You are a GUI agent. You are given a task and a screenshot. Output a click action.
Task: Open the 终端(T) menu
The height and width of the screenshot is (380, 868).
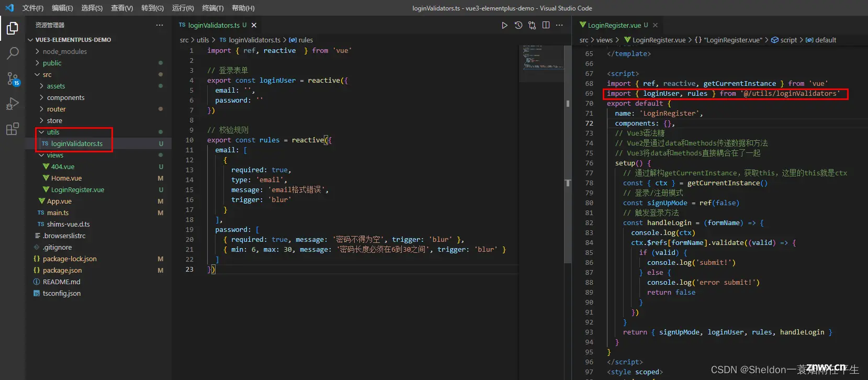point(212,8)
